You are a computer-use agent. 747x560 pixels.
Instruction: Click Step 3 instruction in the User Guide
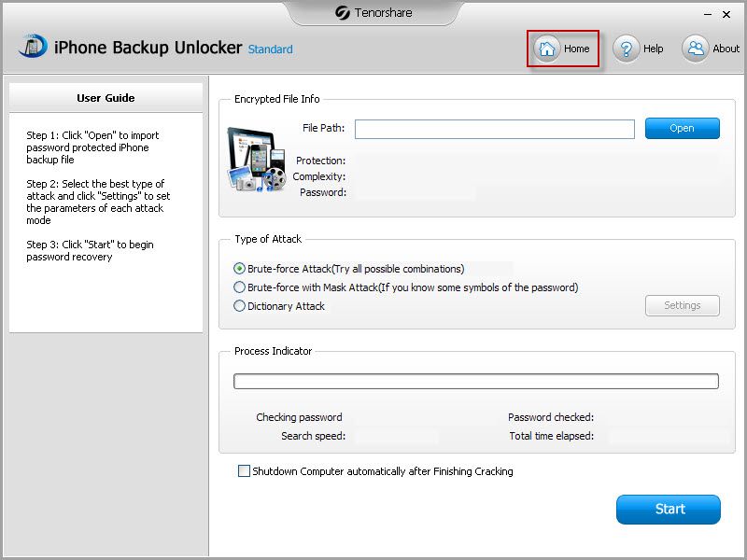[x=92, y=250]
